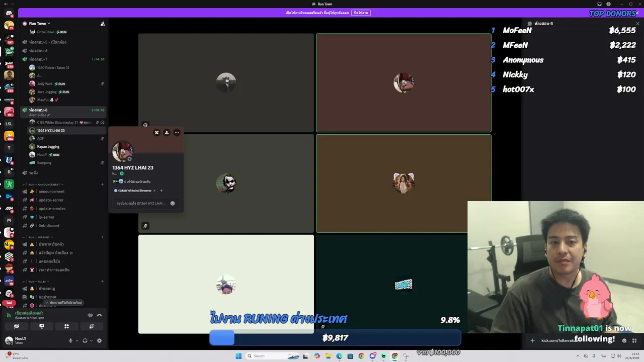Click the button in the purple notification banner
The width and height of the screenshot is (644, 362).
pos(361,13)
